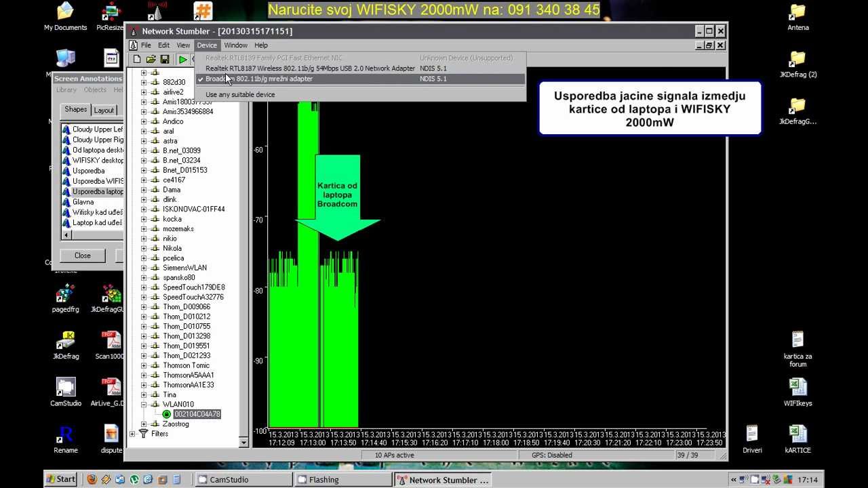This screenshot has width=868, height=488.
Task: Collapse the WLAN010 network node
Action: tap(144, 405)
